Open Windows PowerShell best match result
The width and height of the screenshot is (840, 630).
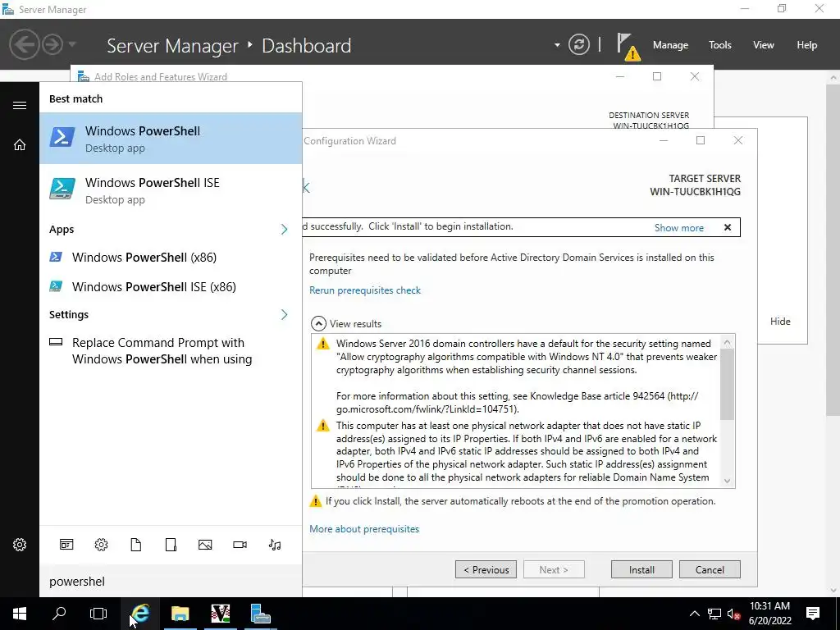(x=171, y=139)
